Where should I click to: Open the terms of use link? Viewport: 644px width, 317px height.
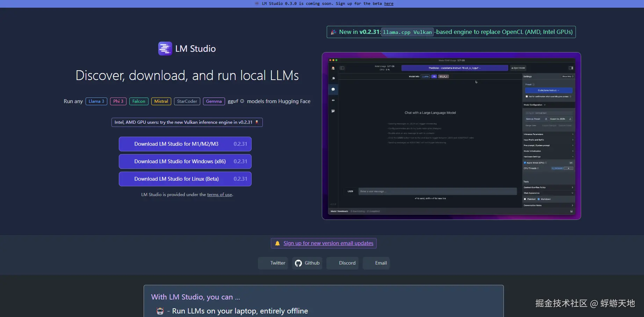[x=219, y=195]
